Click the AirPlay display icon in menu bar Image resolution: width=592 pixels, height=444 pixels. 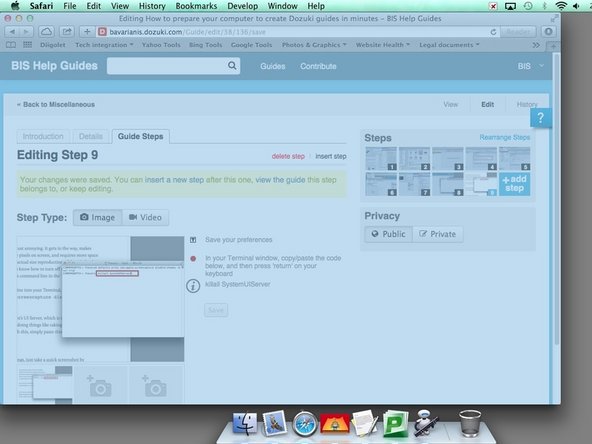click(510, 6)
